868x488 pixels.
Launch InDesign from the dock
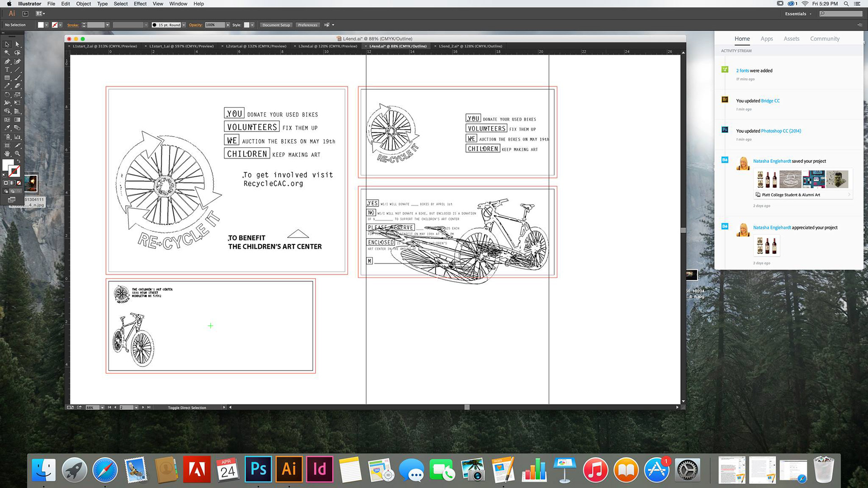click(320, 469)
